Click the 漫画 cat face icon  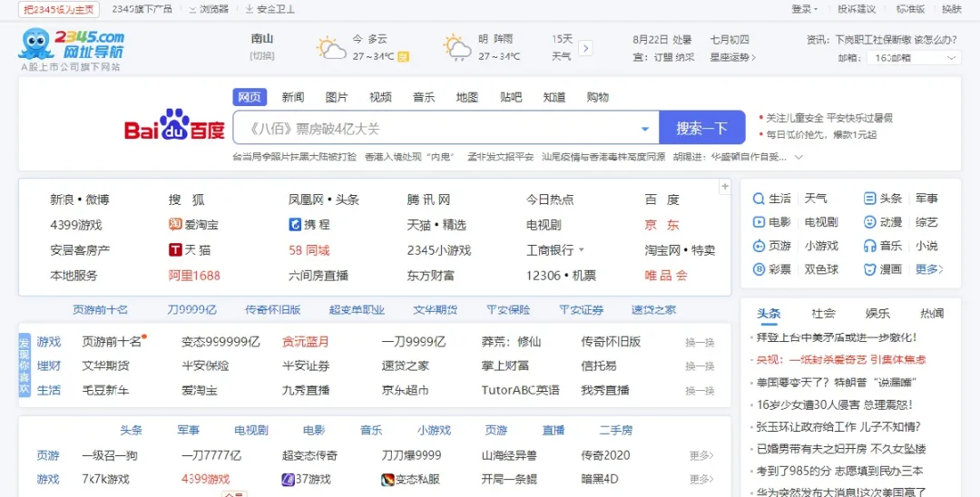(x=870, y=269)
